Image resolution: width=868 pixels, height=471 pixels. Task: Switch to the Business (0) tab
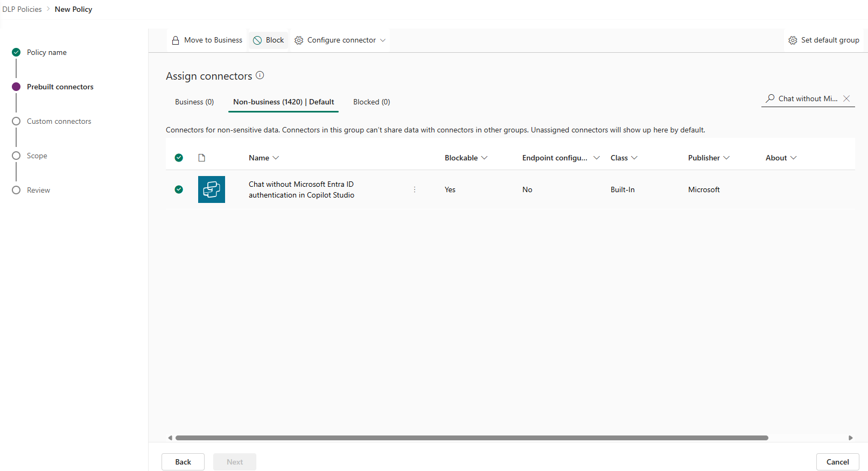[x=194, y=102]
